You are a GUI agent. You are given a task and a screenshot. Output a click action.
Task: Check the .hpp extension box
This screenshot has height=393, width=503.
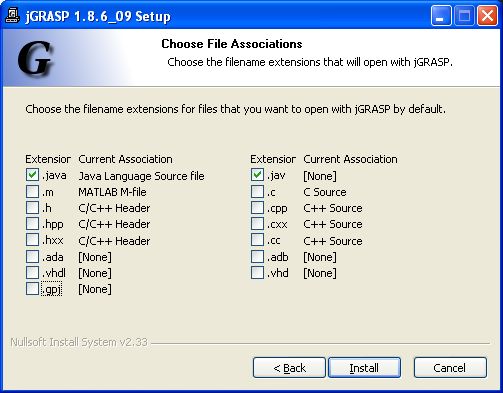(x=32, y=223)
